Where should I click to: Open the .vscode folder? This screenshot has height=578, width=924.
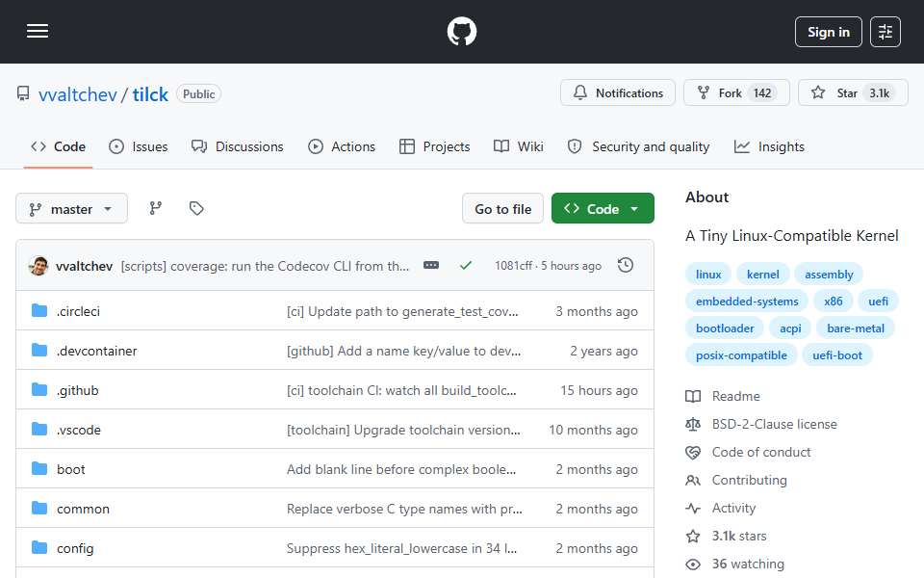click(x=79, y=430)
